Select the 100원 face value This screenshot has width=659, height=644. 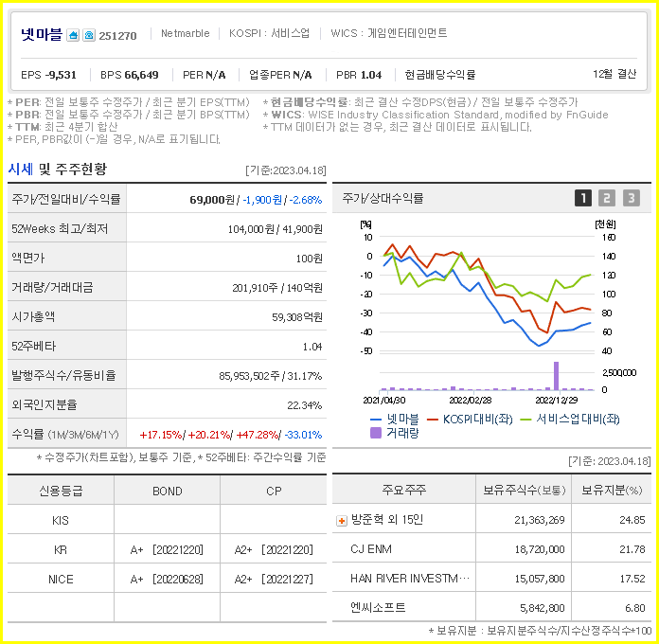click(310, 259)
